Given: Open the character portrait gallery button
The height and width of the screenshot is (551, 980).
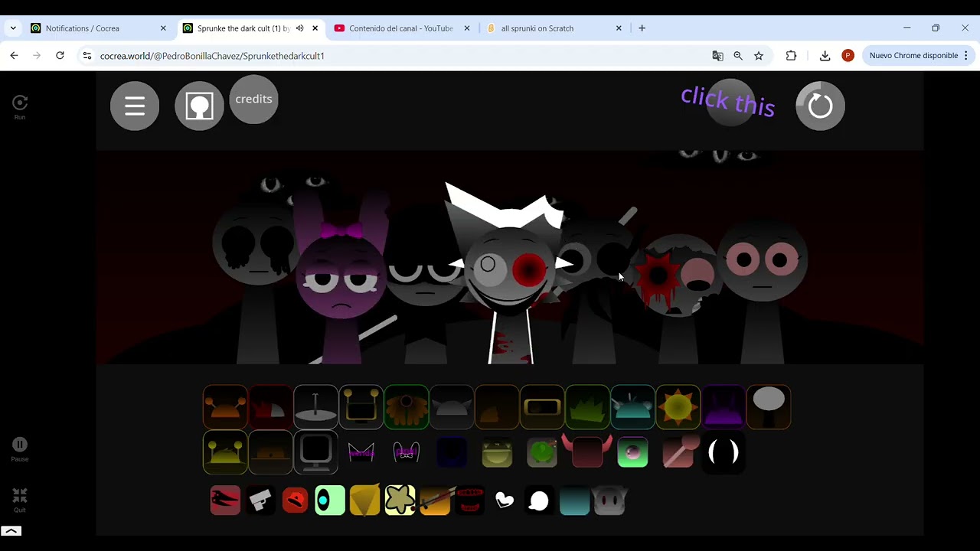Looking at the screenshot, I should tap(199, 106).
